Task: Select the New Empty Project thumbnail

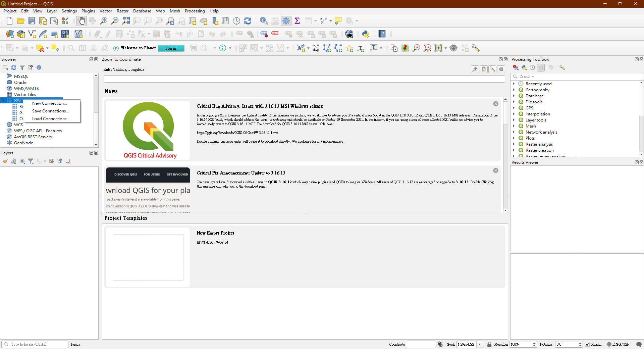Action: tap(148, 257)
